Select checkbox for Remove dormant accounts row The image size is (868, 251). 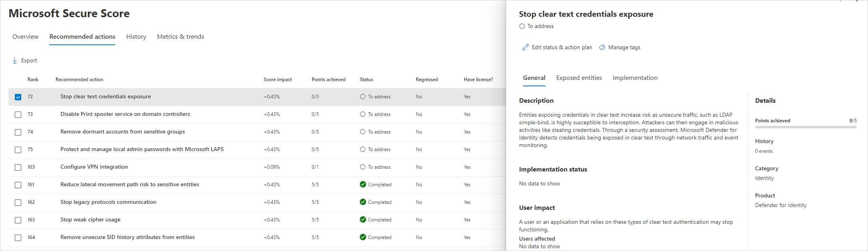tap(18, 132)
